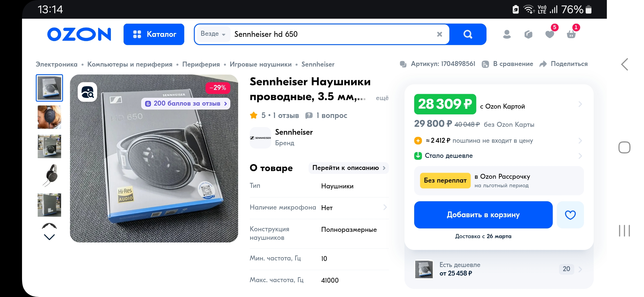Open the Везде search scope dropdown

pos(213,34)
